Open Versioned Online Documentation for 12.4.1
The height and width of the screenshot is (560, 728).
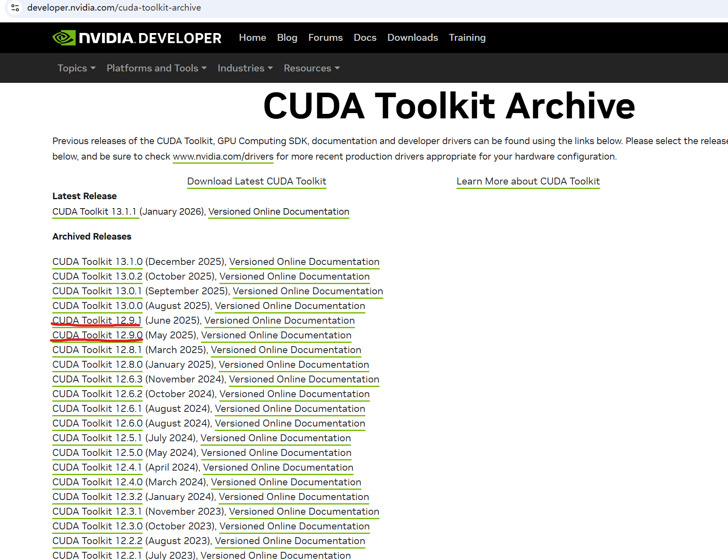coord(278,467)
